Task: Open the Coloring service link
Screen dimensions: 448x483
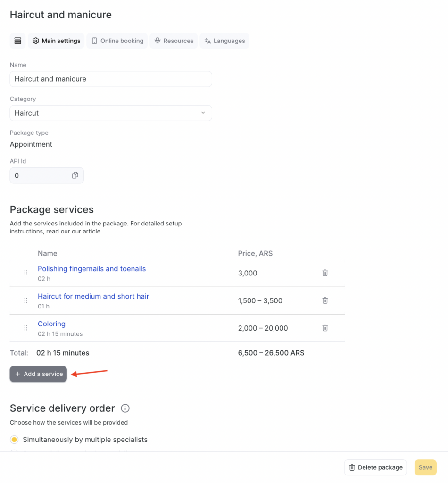Action: click(x=51, y=324)
